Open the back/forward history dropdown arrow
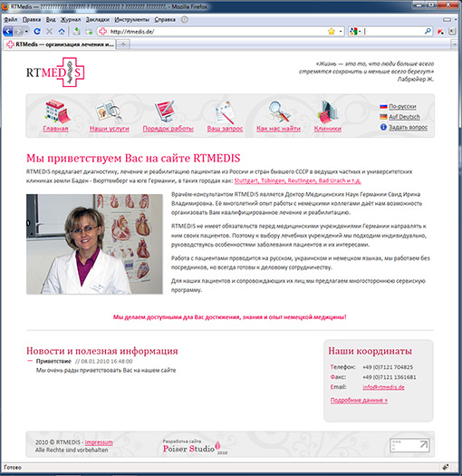The height and width of the screenshot is (476, 462). pyautogui.click(x=26, y=32)
